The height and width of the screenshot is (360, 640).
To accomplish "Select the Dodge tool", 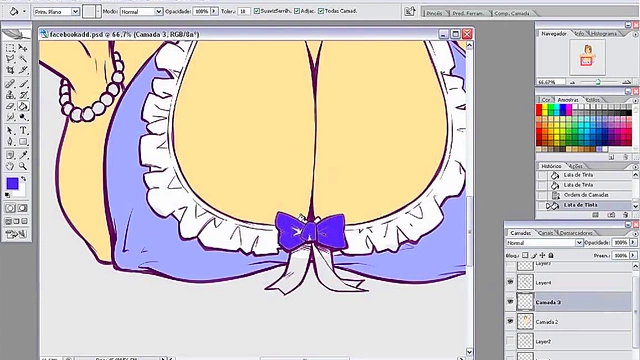I will coord(23,117).
